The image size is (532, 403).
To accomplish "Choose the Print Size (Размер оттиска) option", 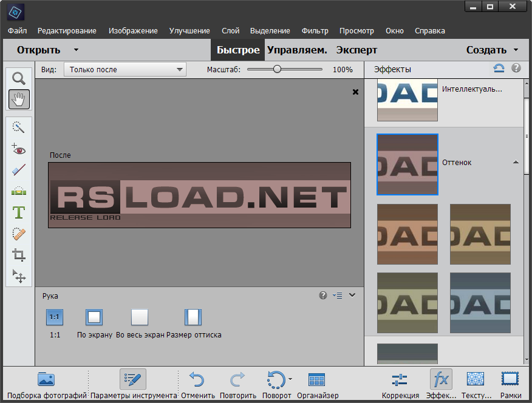I will click(x=193, y=317).
